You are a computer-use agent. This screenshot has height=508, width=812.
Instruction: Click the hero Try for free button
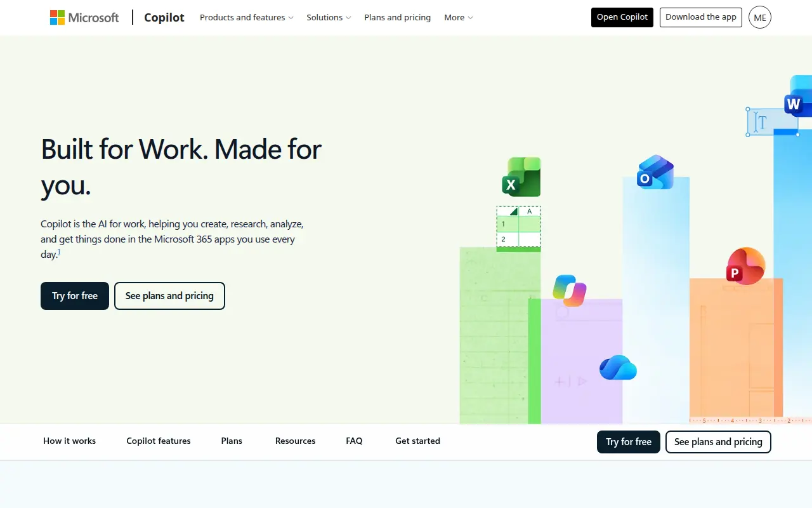pyautogui.click(x=75, y=296)
